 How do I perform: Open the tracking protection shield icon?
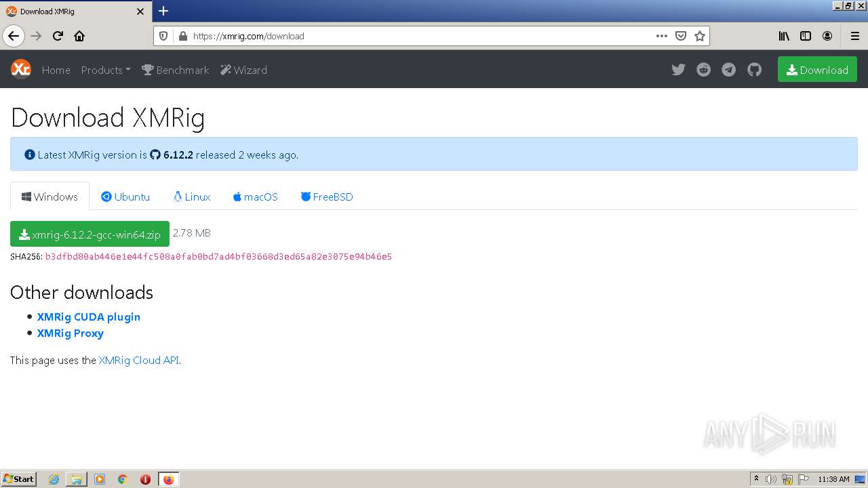[163, 36]
